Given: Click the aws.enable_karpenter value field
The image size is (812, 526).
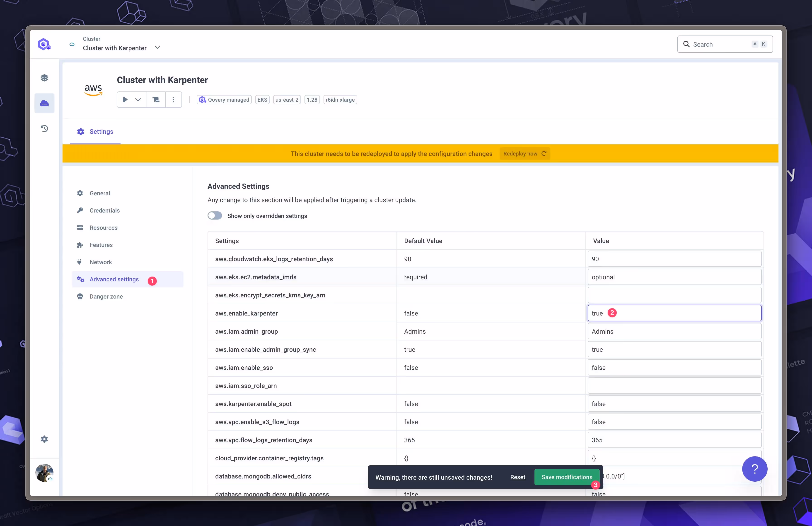Looking at the screenshot, I should click(674, 313).
